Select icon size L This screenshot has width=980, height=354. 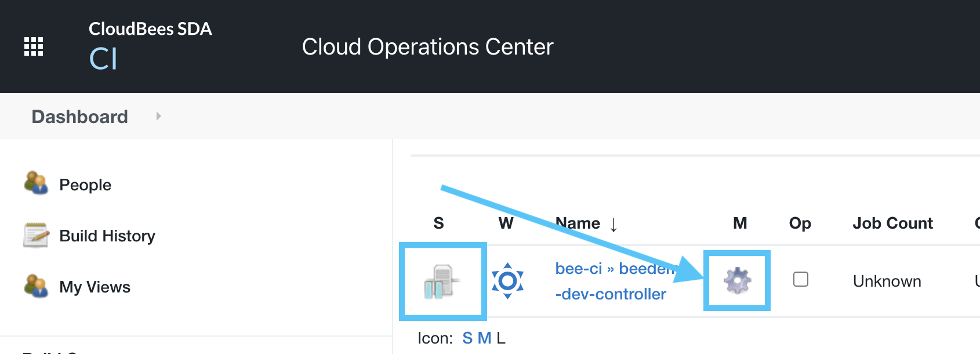pos(501,338)
